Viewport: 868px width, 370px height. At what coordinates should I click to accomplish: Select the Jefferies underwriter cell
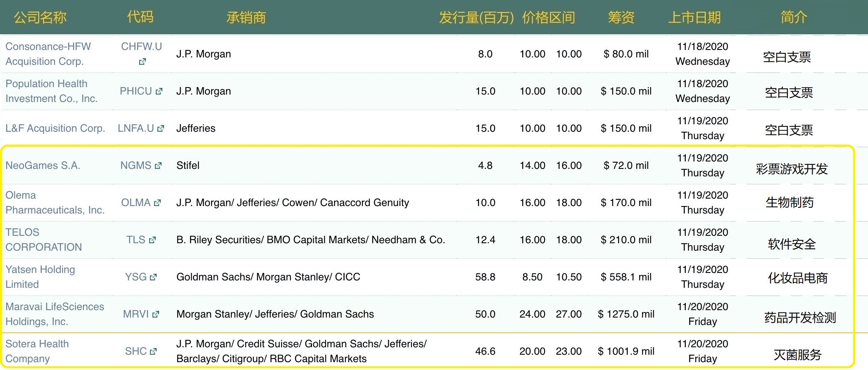tap(196, 128)
